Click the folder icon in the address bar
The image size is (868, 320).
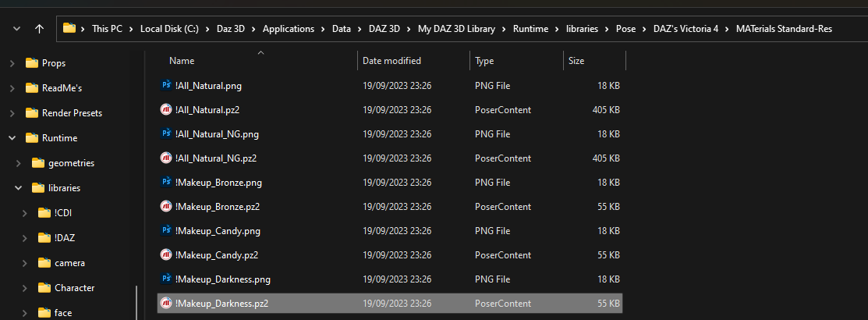[69, 29]
